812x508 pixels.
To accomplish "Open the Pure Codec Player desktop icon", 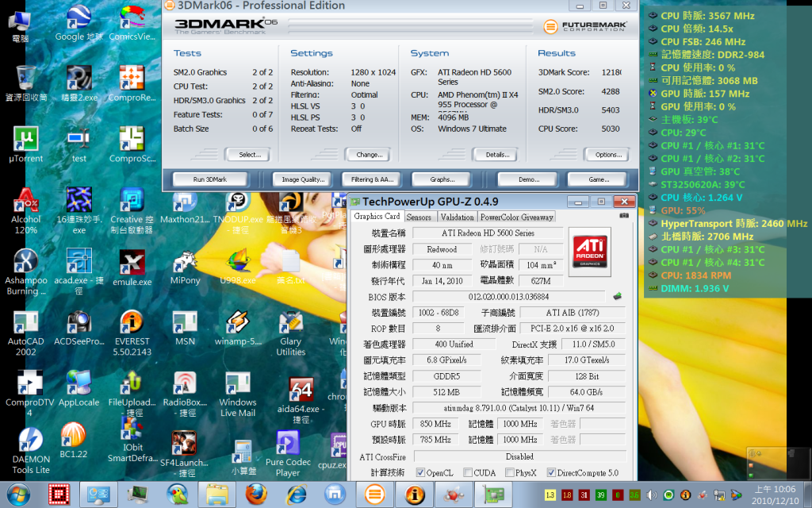I will [x=288, y=454].
